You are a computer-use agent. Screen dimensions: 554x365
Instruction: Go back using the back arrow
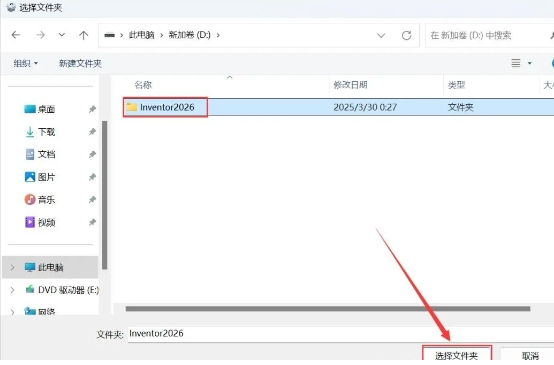[16, 35]
